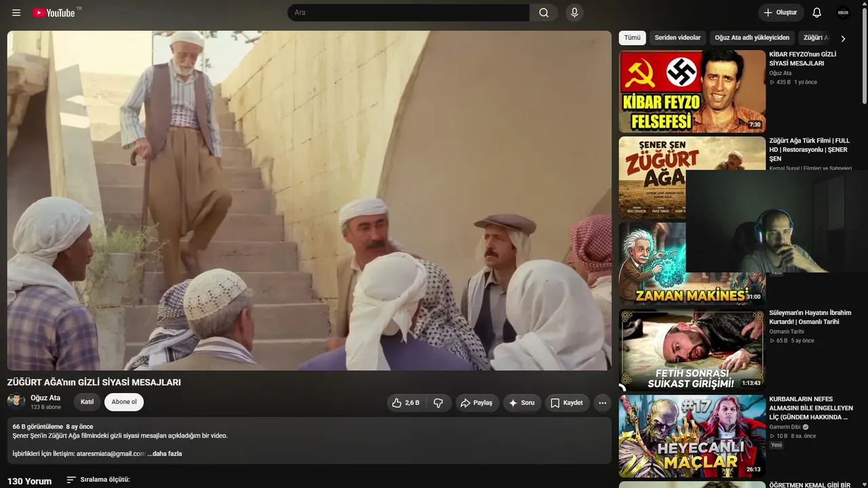Open the Kibar Feyzo Felsefesi thumbnail
868x488 pixels.
click(692, 91)
